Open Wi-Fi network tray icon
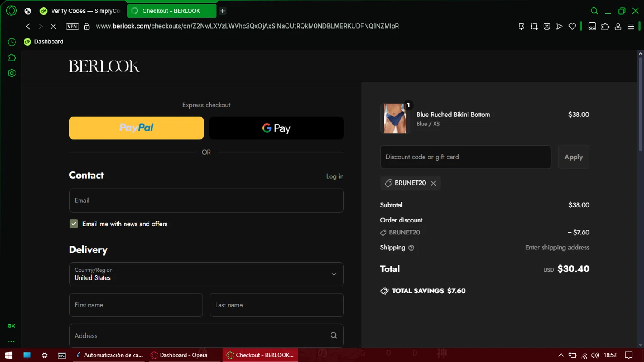The width and height of the screenshot is (644, 362). 584,355
